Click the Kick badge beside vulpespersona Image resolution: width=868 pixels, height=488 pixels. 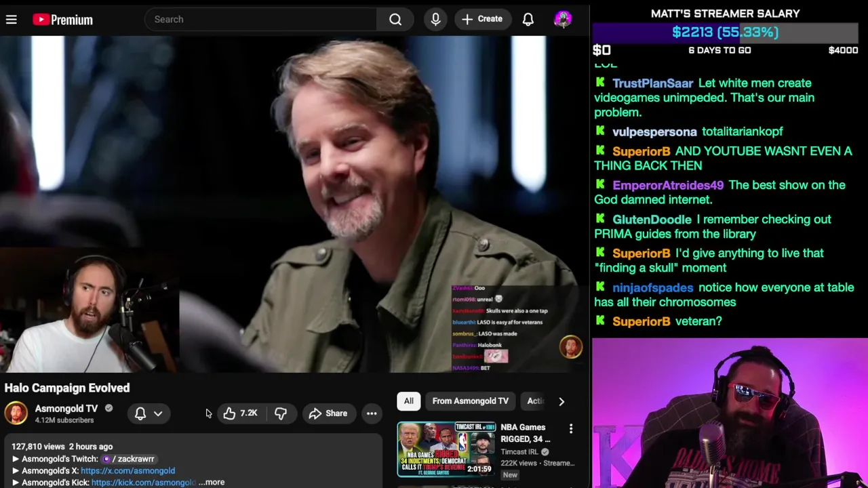click(x=600, y=130)
